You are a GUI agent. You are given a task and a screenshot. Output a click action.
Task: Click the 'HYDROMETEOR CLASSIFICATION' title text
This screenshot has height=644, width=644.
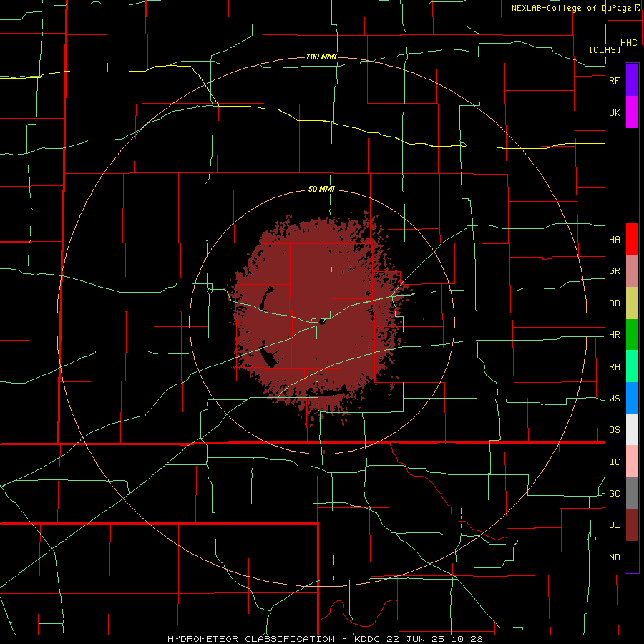point(251,639)
